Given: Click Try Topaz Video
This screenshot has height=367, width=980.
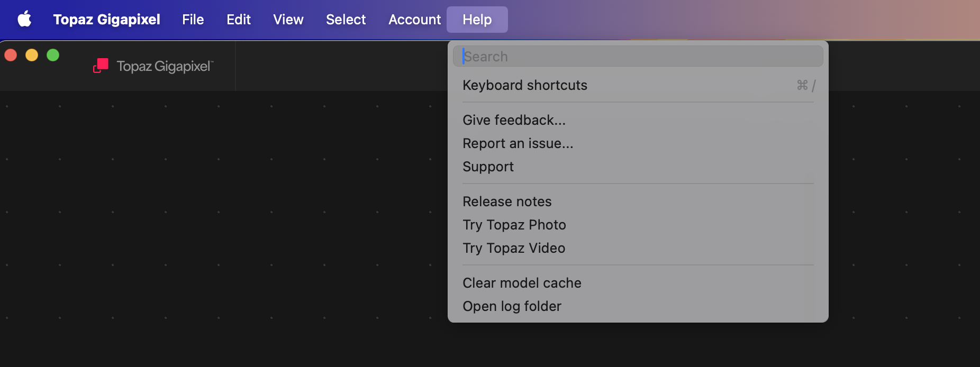Looking at the screenshot, I should (513, 248).
